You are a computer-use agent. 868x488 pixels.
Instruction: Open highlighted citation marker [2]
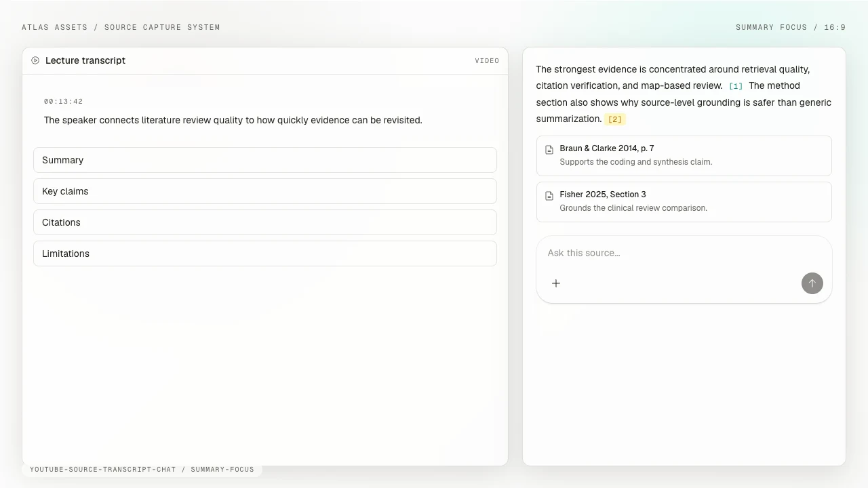[x=615, y=119]
